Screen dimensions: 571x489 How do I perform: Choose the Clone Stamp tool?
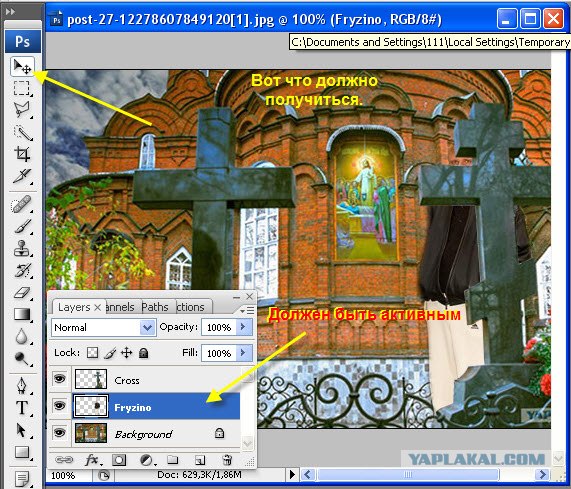click(x=22, y=248)
